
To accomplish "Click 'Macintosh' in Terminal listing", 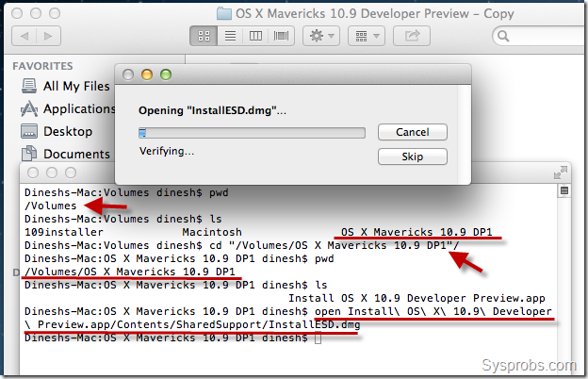I will 212,232.
